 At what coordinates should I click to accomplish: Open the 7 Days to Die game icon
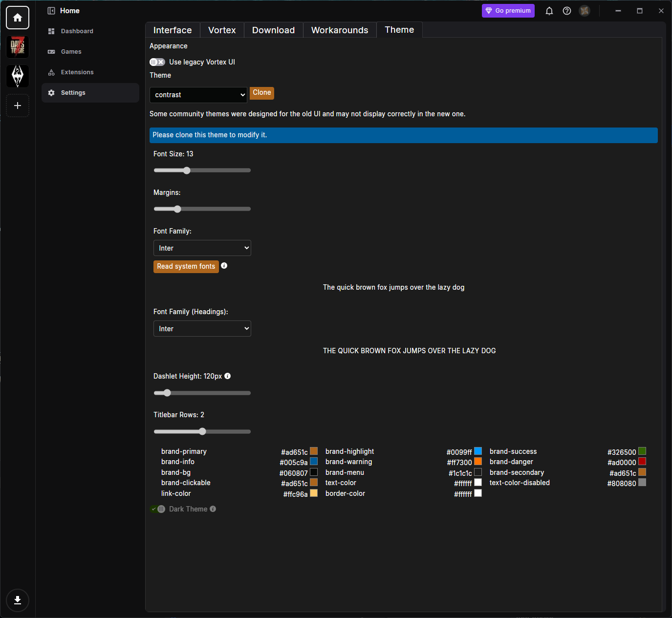tap(18, 47)
